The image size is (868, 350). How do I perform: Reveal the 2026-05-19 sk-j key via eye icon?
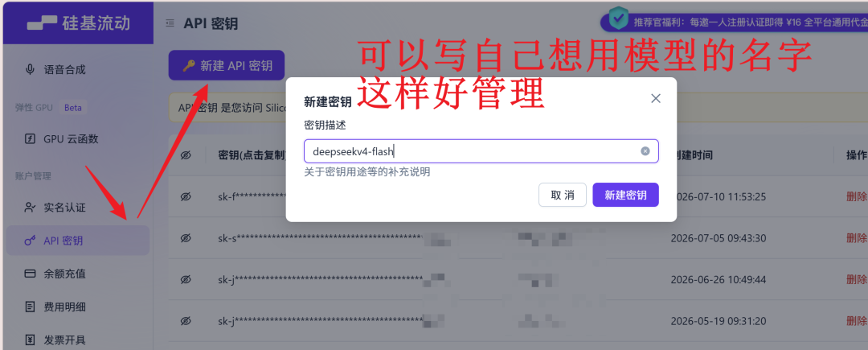[x=186, y=321]
